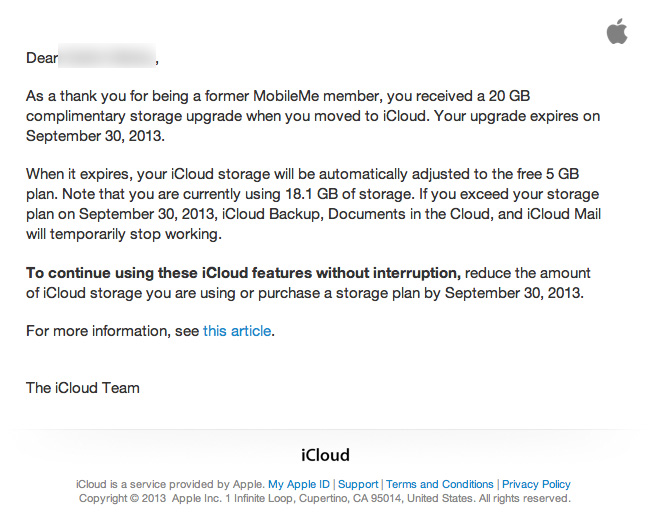Image resolution: width=649 pixels, height=516 pixels.
Task: Click "Documents in the Cloud" text
Action: tap(410, 214)
